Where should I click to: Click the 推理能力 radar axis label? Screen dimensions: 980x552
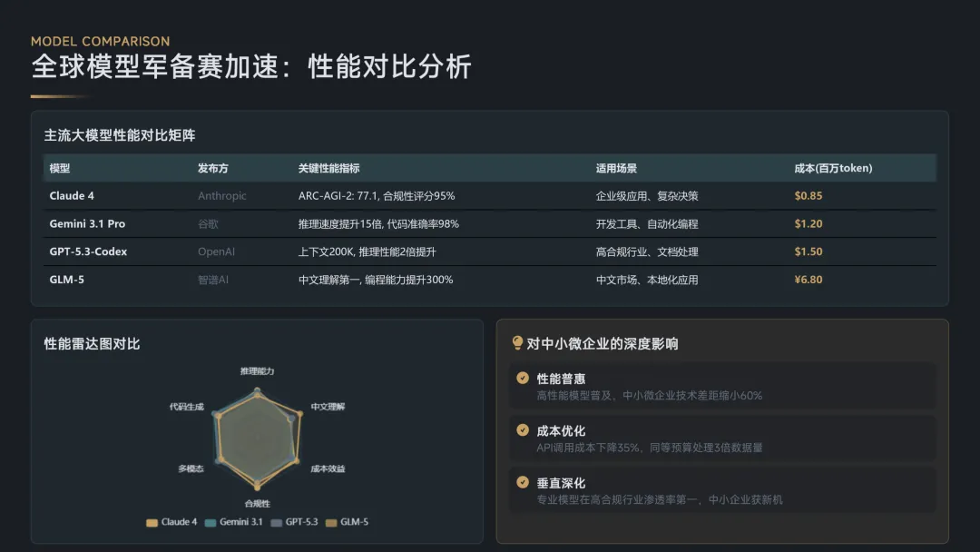(257, 371)
